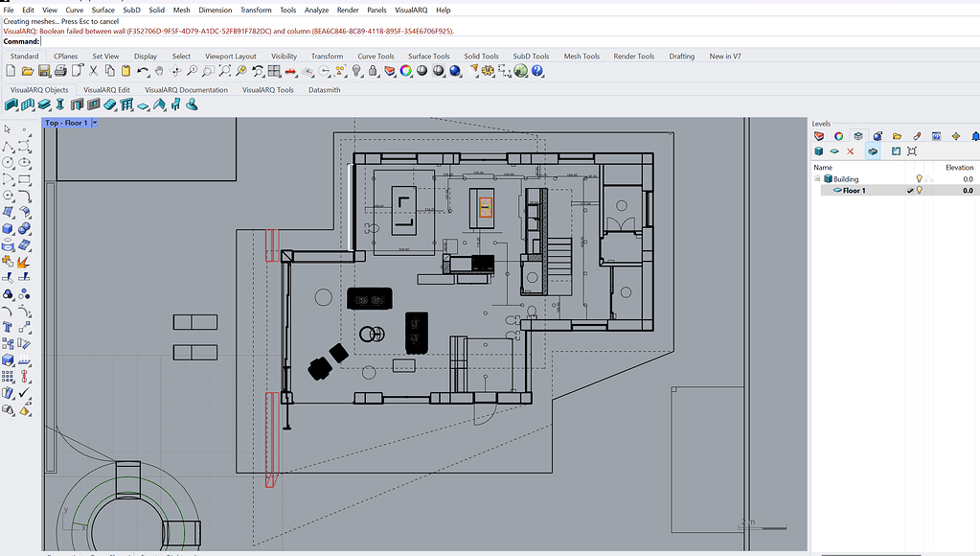Click the Help question mark button
Image resolution: width=980 pixels, height=556 pixels.
pos(539,71)
